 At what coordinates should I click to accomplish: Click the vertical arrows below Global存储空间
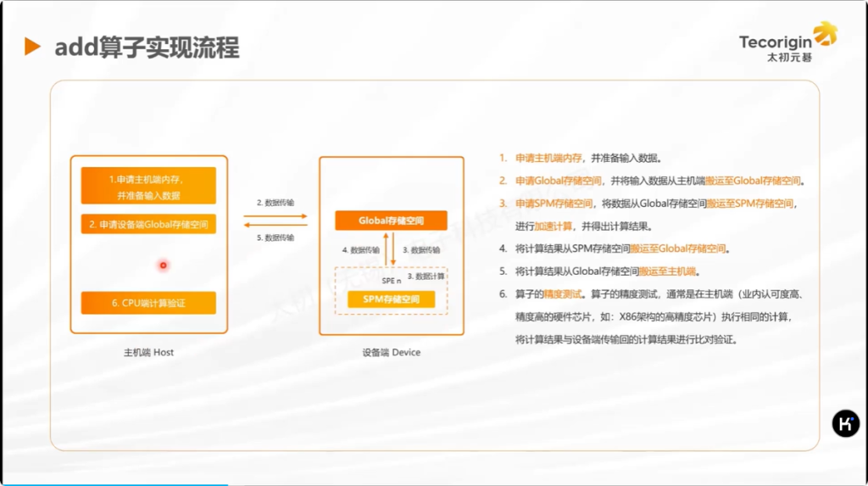(391, 250)
